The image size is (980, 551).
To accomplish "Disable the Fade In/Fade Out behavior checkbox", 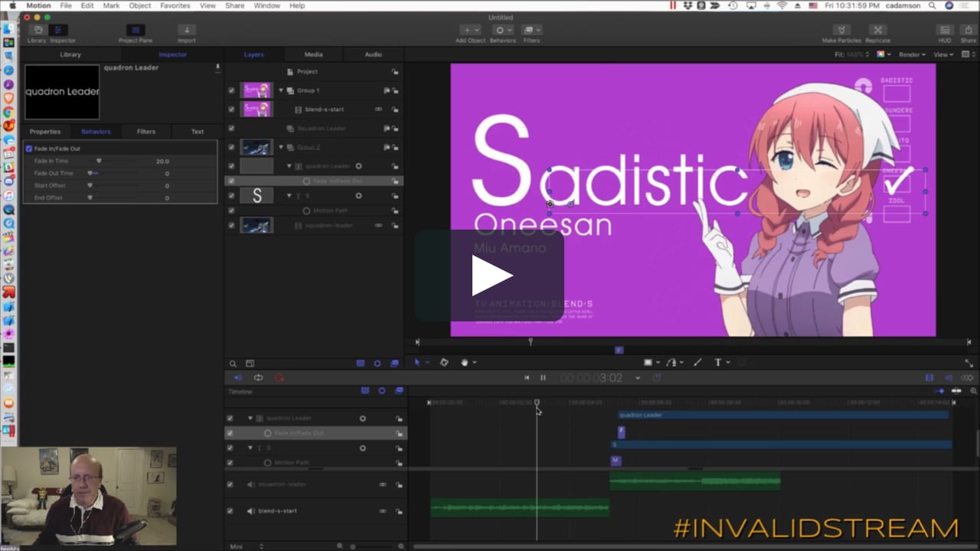I will coord(29,148).
